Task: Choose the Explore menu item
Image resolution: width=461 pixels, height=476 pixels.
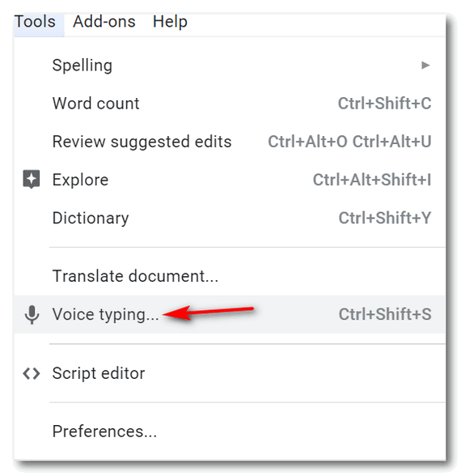Action: click(230, 180)
